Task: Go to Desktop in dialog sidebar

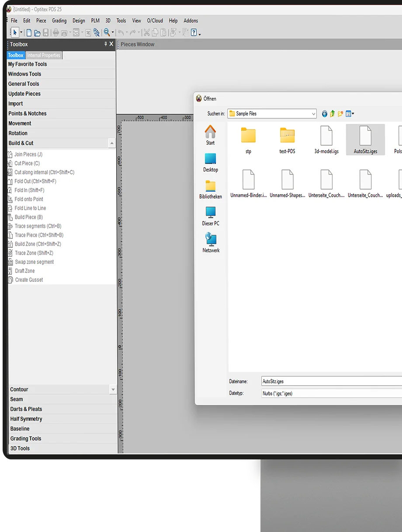Action: (x=210, y=162)
